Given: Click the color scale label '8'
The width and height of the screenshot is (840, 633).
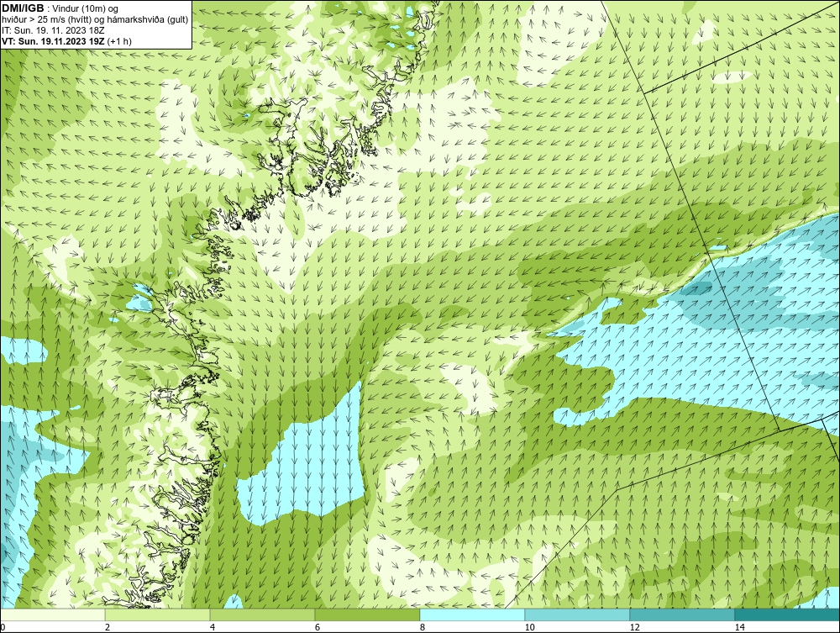Looking at the screenshot, I should (x=423, y=627).
